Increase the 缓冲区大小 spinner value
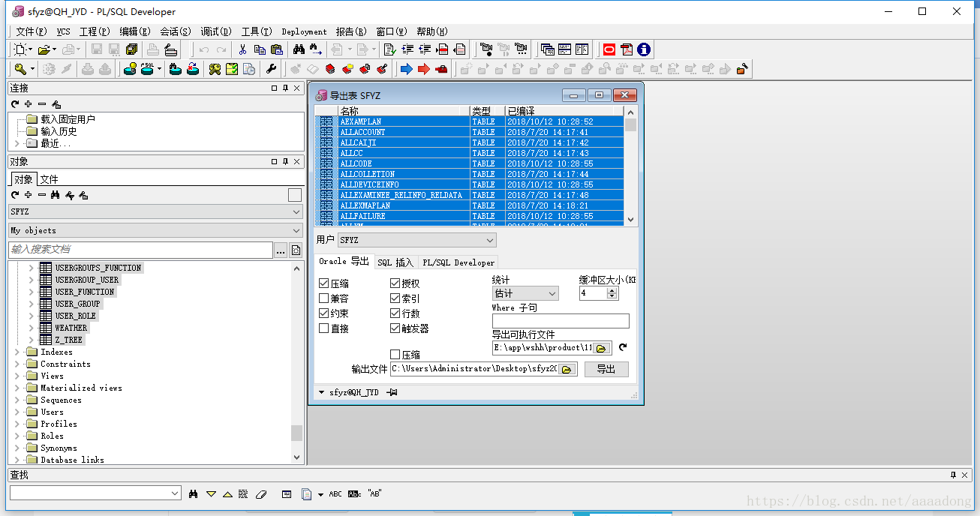 (x=612, y=290)
